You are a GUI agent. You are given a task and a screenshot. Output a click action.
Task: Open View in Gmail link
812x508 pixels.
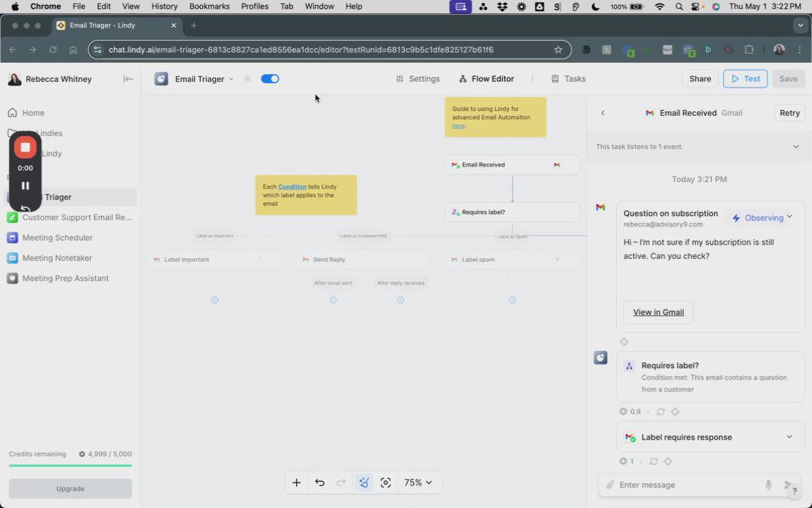658,312
